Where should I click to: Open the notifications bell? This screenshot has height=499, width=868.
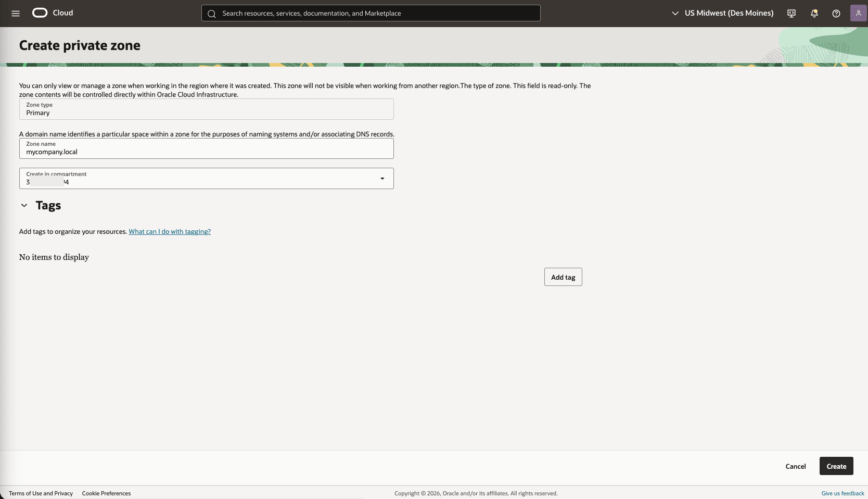814,13
